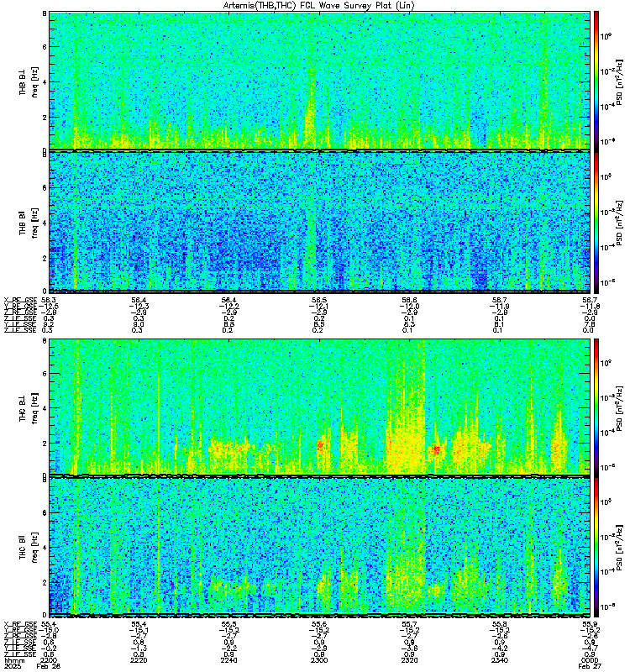Viewport: 630px width, 672px height.
Task: Click the '0000' time tick label
Action: click(x=590, y=660)
